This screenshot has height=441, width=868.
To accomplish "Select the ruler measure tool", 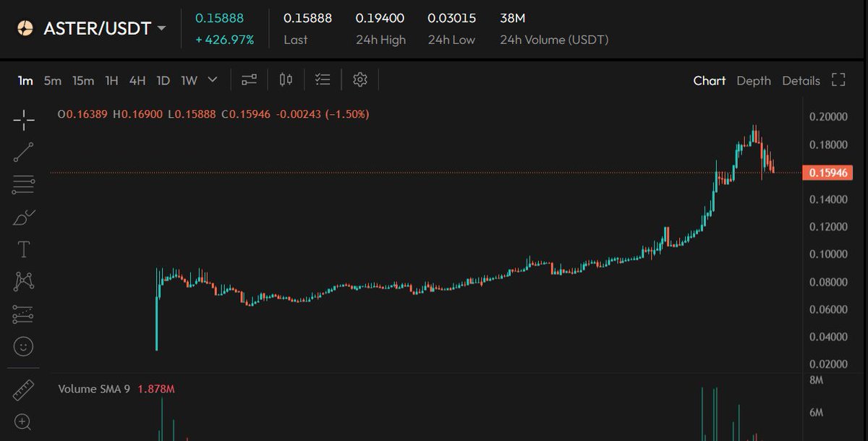I will 24,390.
